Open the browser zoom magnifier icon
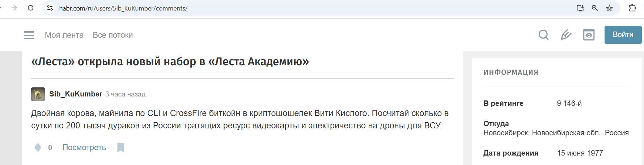Screen dimensions: 644x165 (x=594, y=8)
